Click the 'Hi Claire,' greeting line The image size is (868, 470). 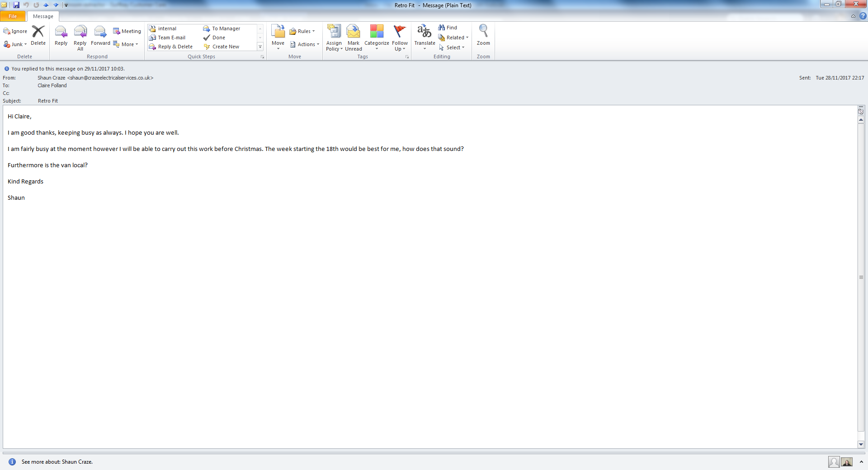19,116
